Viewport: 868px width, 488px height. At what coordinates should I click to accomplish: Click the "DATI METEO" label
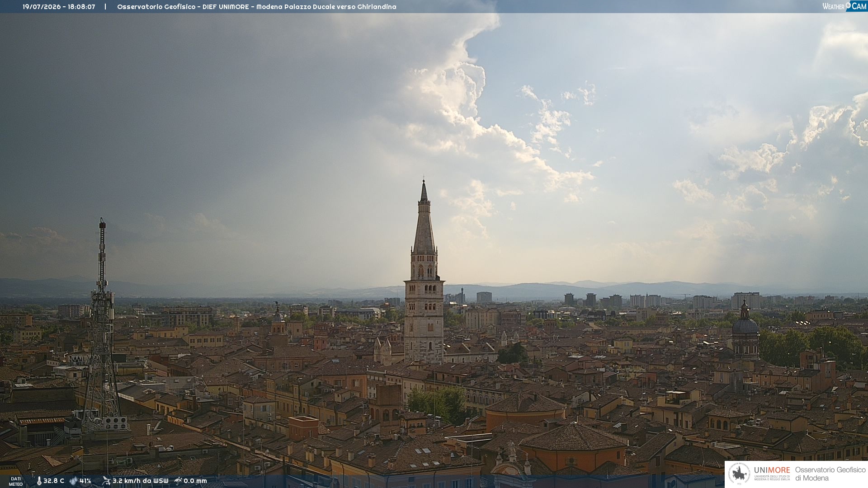[x=16, y=482]
